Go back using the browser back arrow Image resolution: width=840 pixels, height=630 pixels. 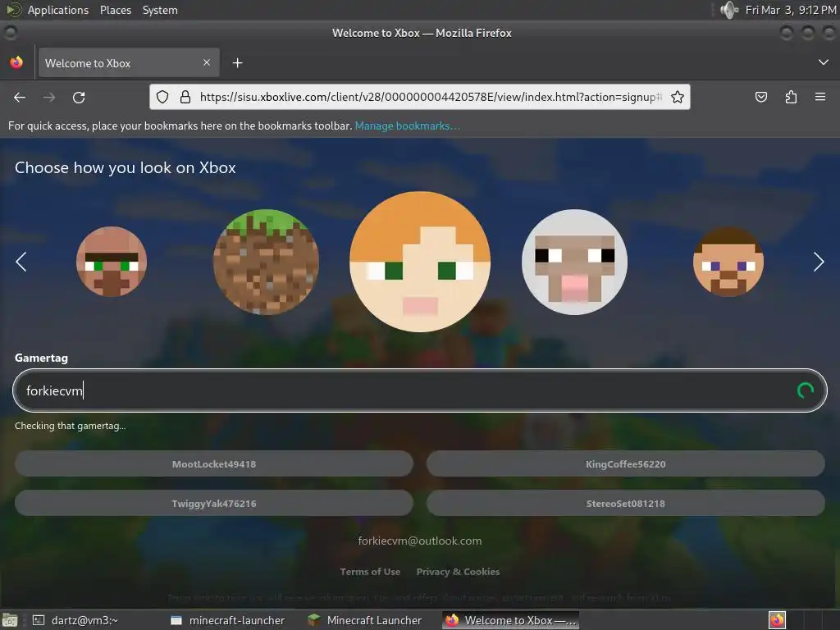[x=20, y=97]
